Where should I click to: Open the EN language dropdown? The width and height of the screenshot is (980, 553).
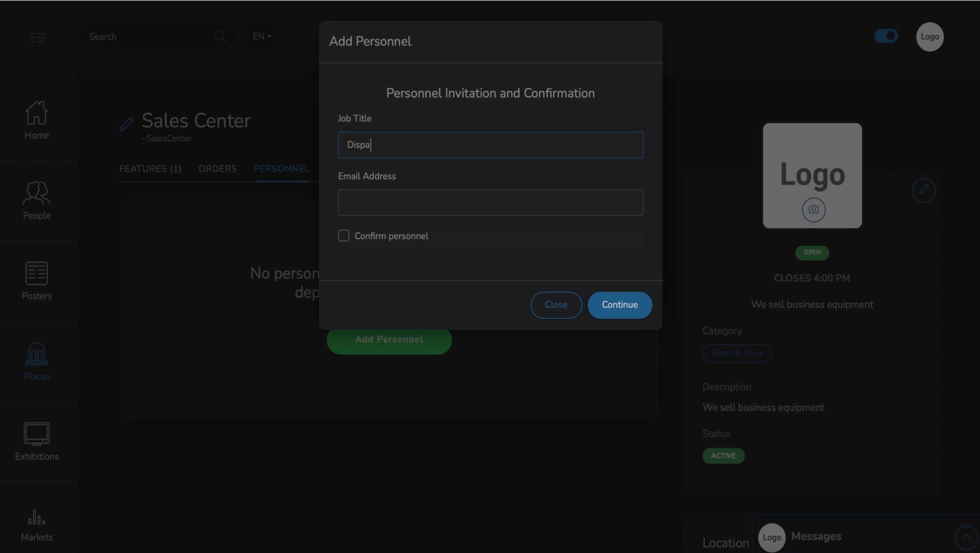click(262, 37)
